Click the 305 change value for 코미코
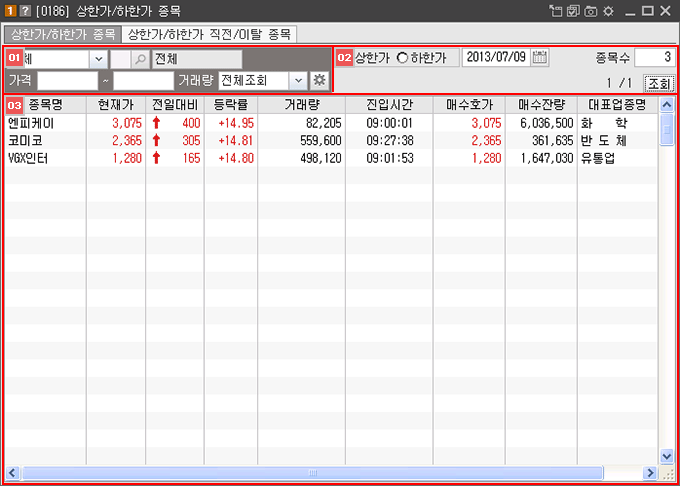 pos(191,140)
